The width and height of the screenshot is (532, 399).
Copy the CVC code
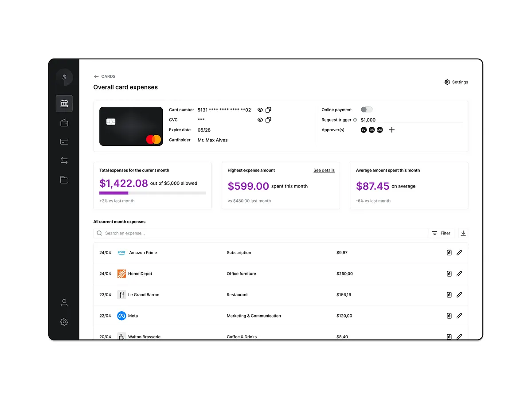pos(268,120)
